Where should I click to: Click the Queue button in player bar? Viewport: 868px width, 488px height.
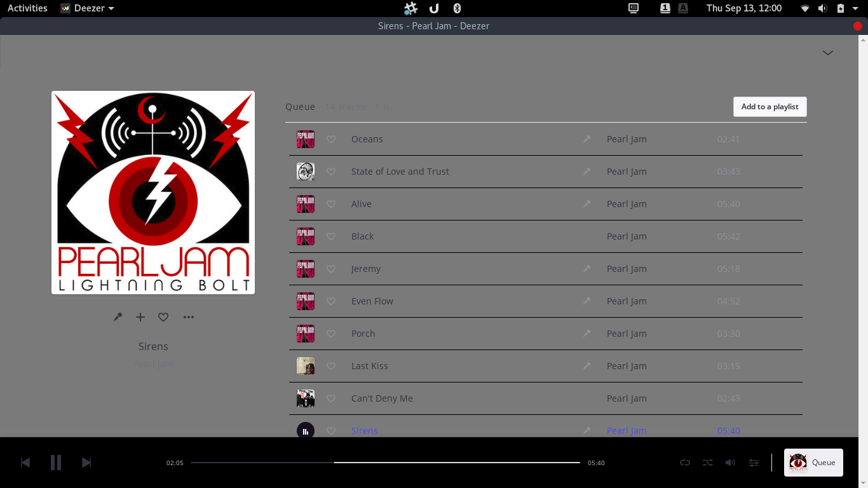(x=813, y=463)
